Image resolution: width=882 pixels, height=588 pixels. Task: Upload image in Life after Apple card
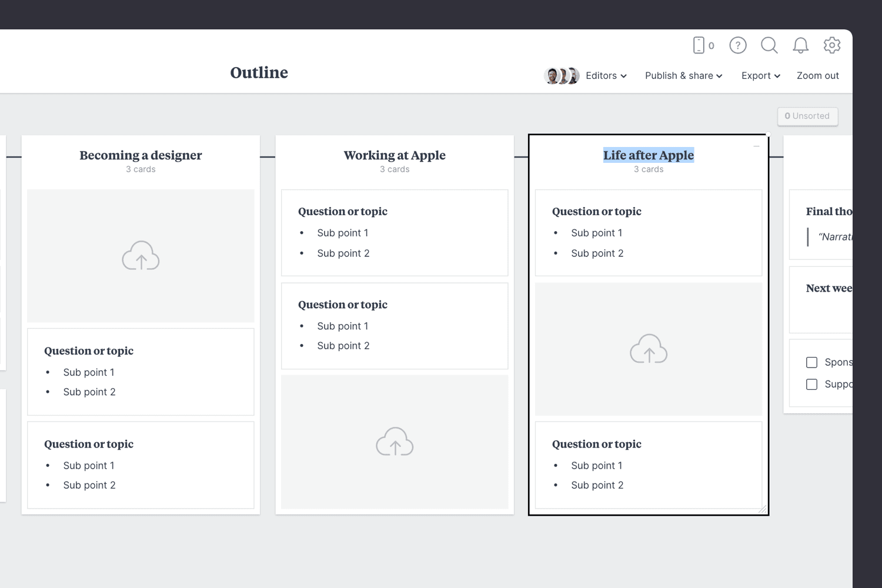(649, 349)
